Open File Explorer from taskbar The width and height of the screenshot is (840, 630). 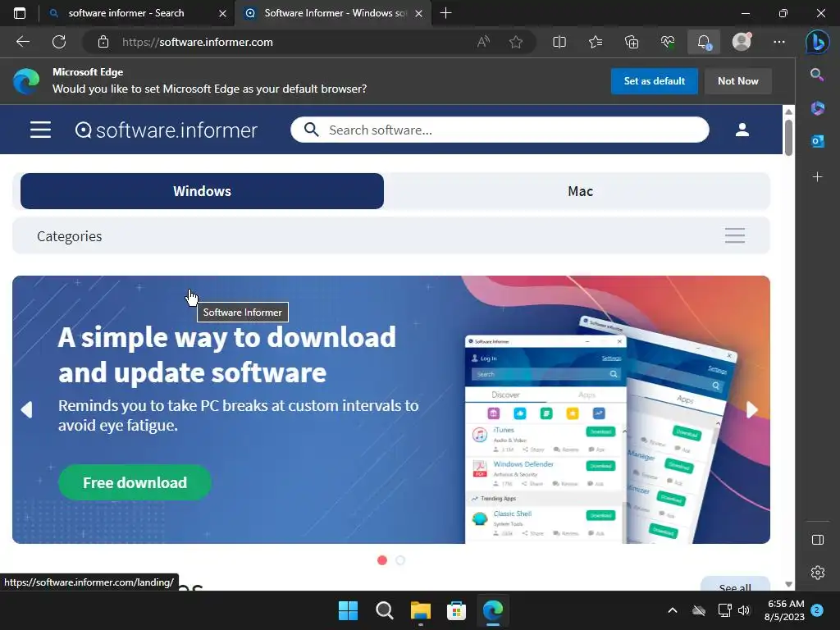[x=421, y=610]
